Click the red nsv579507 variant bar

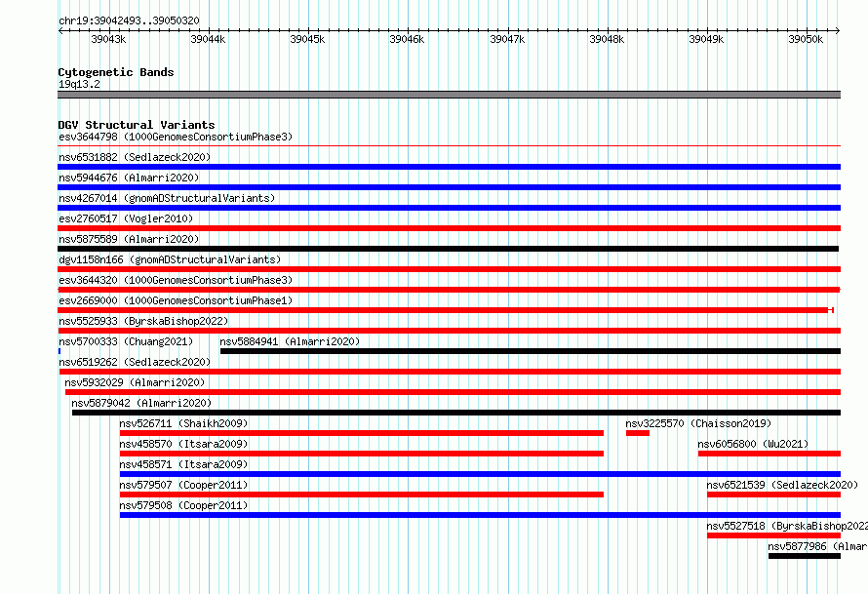(x=362, y=495)
